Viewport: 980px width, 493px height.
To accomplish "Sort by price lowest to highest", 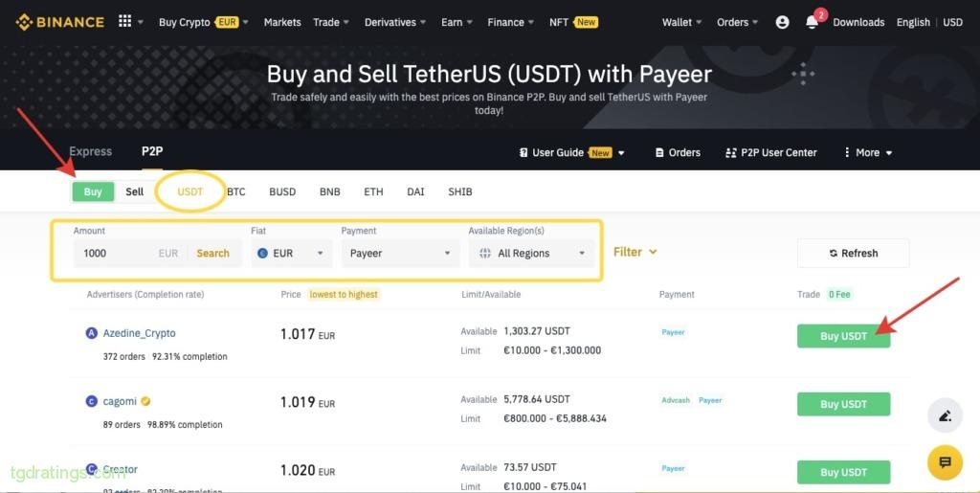I will (344, 294).
